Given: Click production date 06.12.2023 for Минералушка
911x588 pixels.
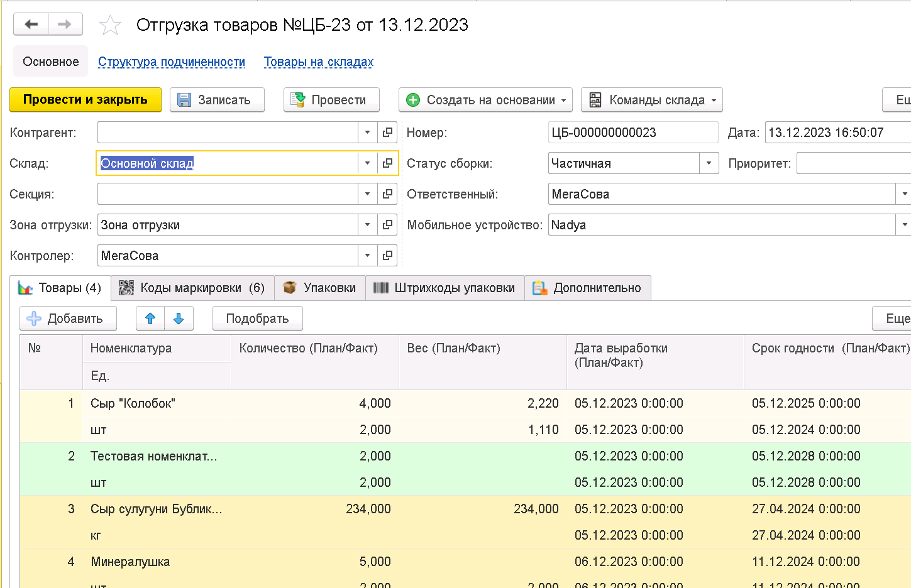Looking at the screenshot, I should point(655,562).
